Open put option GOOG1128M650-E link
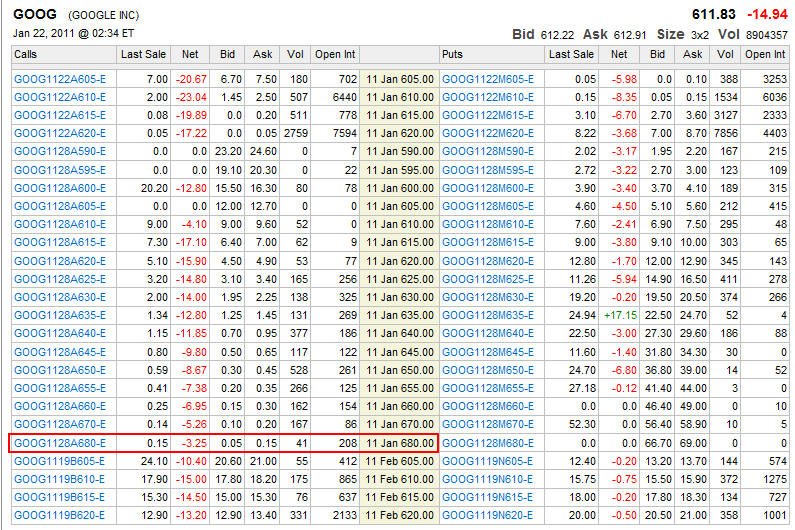Screen dimensions: 795x530 (488, 370)
